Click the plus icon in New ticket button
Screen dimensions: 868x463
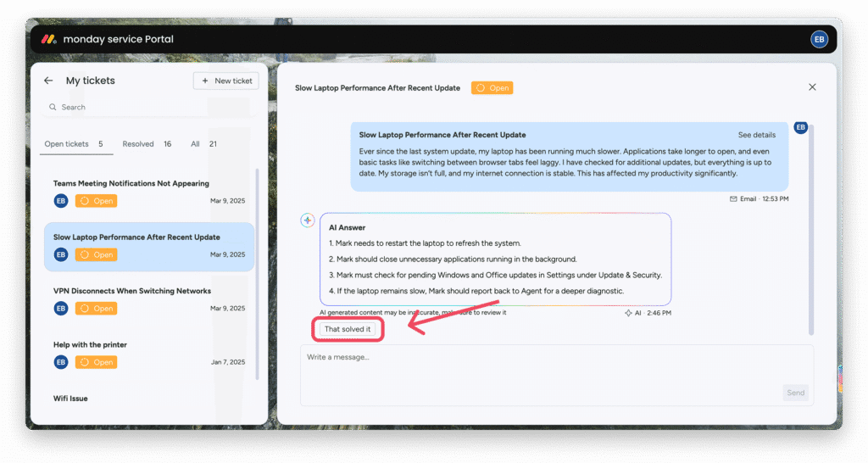[205, 81]
